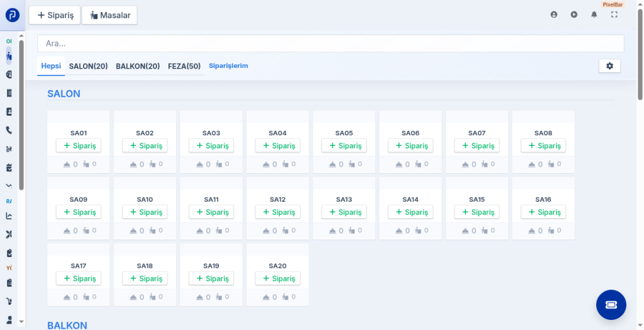644x330 pixels.
Task: Click the sidebar scroll up arrow
Action: click(x=21, y=36)
